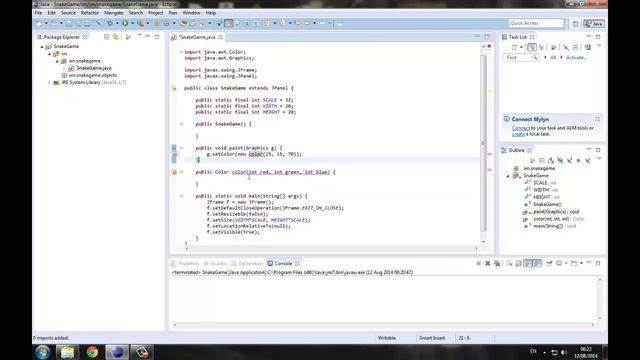Collapse SnakeGame class in Outline tree
The height and width of the screenshot is (360, 640).
508,176
